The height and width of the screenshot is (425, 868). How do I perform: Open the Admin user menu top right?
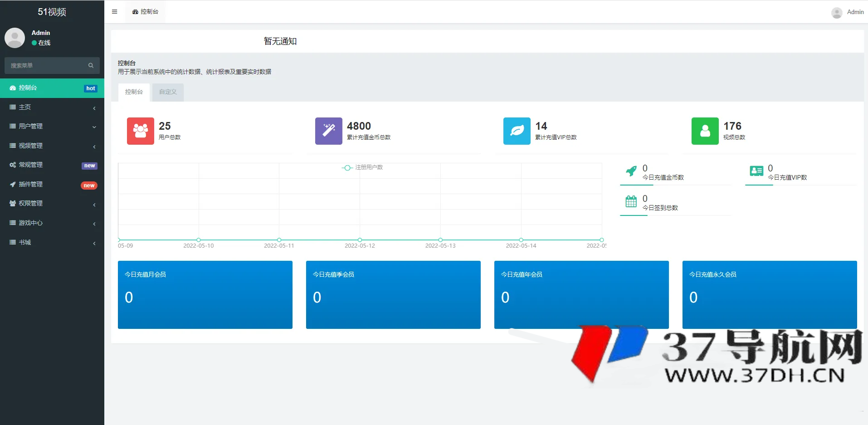point(847,12)
